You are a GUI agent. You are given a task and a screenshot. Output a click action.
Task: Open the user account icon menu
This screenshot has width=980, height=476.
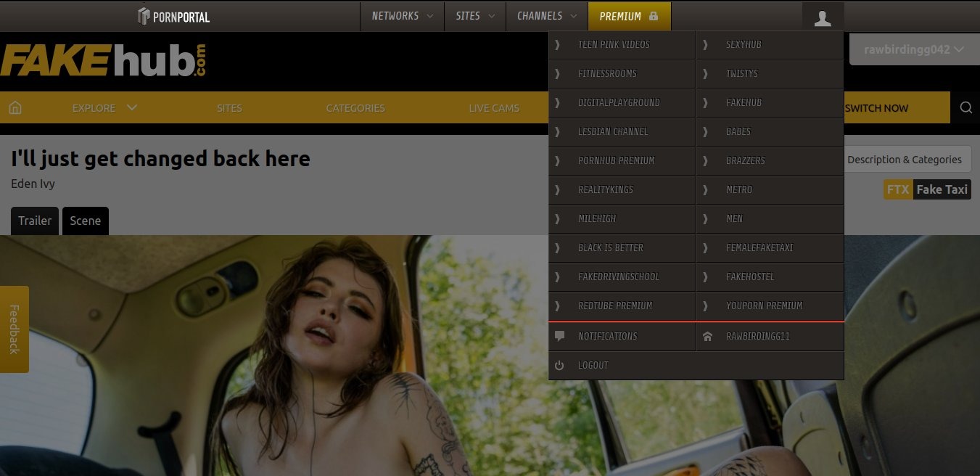pyautogui.click(x=823, y=17)
